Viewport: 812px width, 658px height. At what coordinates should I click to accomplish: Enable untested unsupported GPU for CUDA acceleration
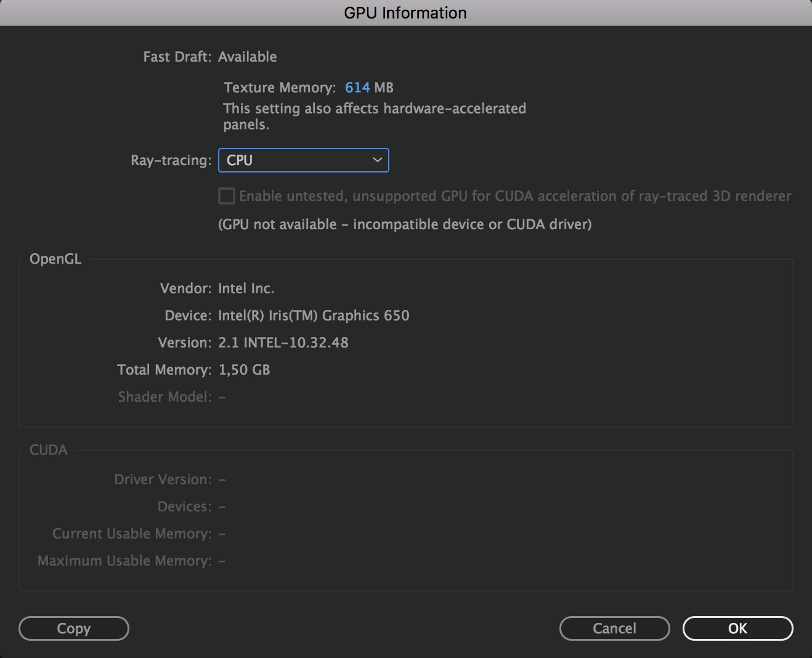tap(226, 196)
